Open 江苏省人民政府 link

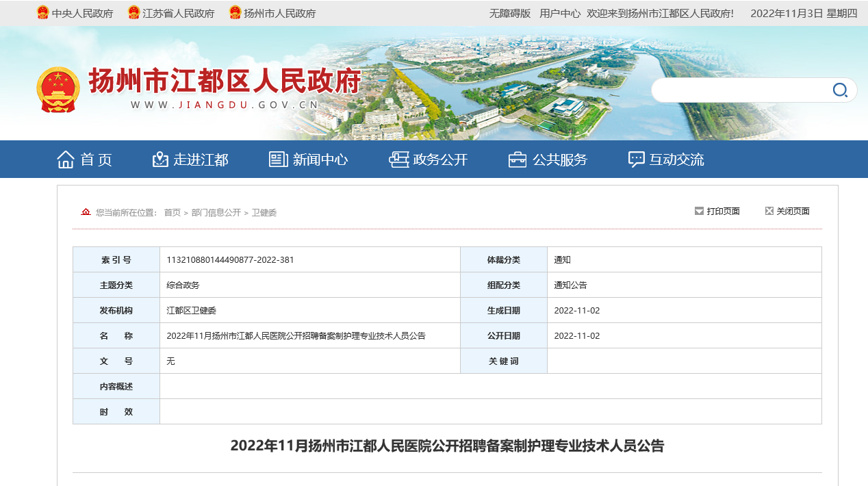(178, 13)
